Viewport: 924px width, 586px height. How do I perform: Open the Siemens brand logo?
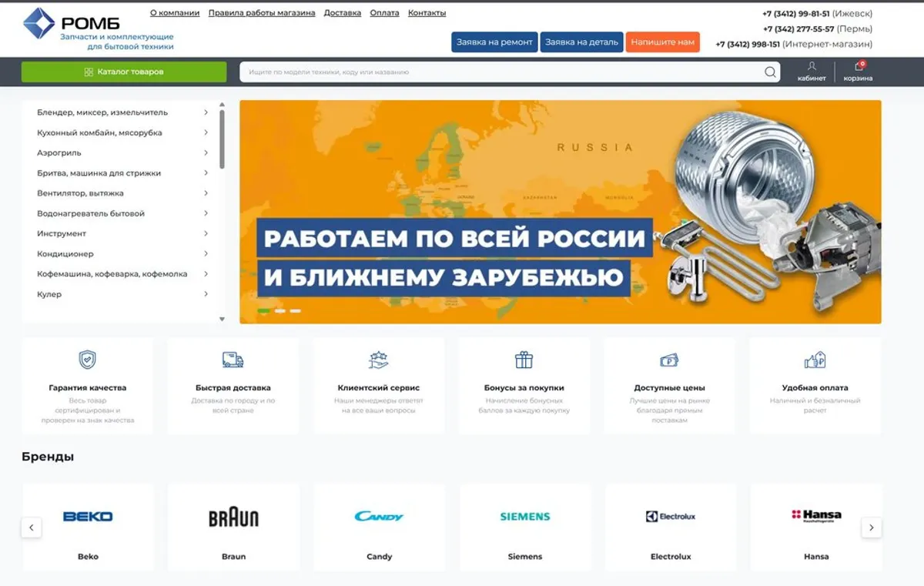point(525,517)
